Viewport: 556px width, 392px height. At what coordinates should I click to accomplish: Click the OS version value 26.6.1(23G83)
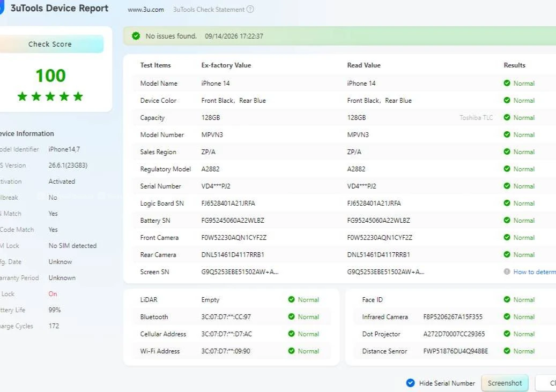pyautogui.click(x=68, y=165)
